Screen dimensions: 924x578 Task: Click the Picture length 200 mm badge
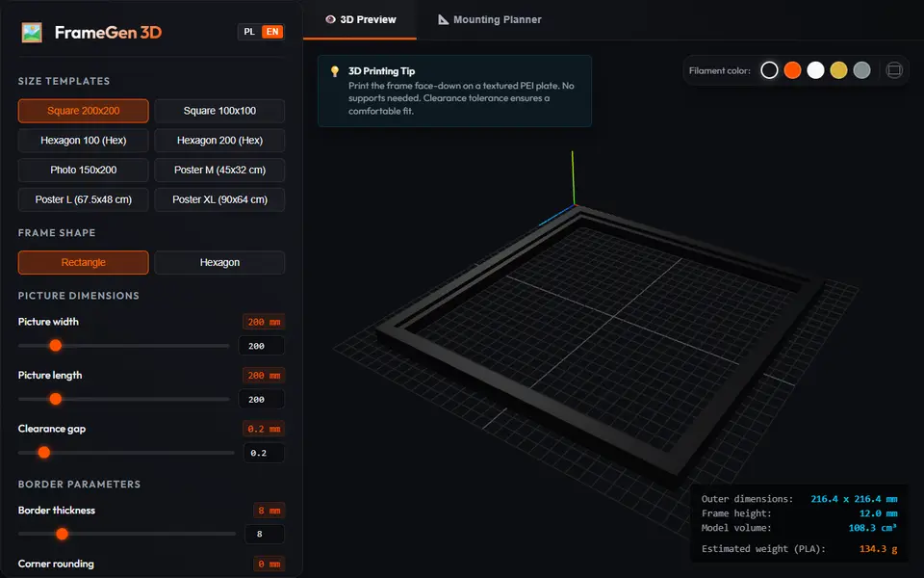(x=264, y=376)
